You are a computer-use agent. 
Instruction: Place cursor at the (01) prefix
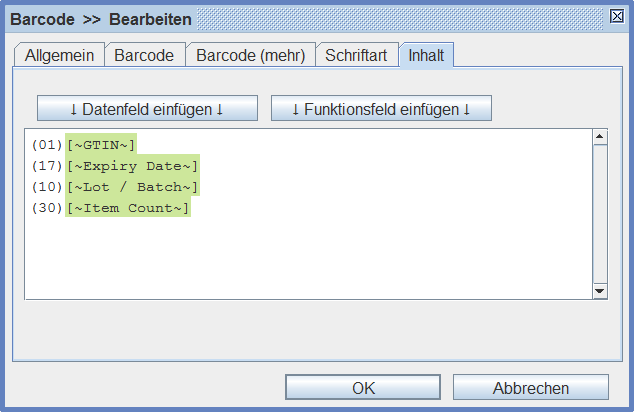click(x=47, y=145)
